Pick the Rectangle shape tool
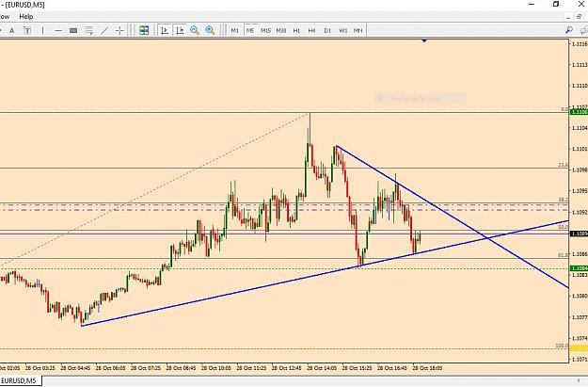 pos(73,30)
